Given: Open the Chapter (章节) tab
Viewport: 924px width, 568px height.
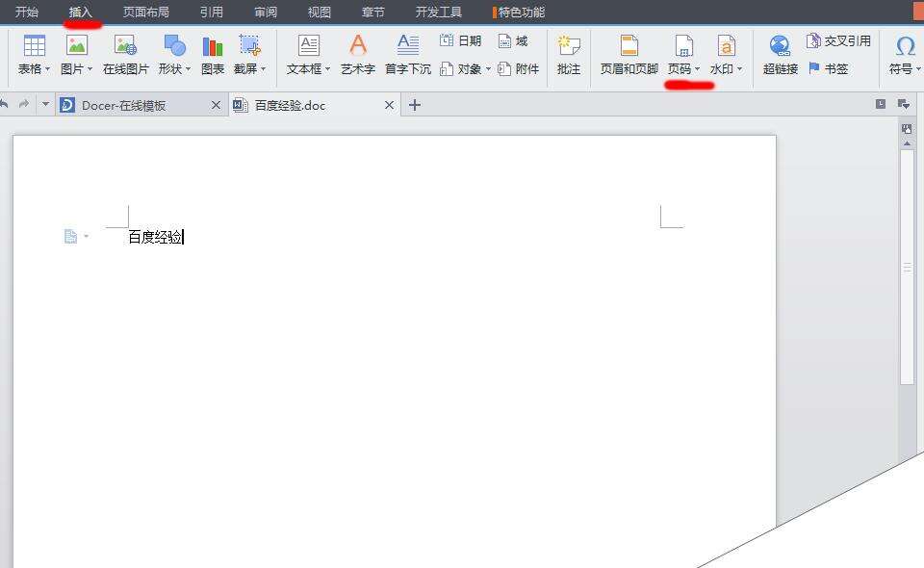Looking at the screenshot, I should [373, 12].
